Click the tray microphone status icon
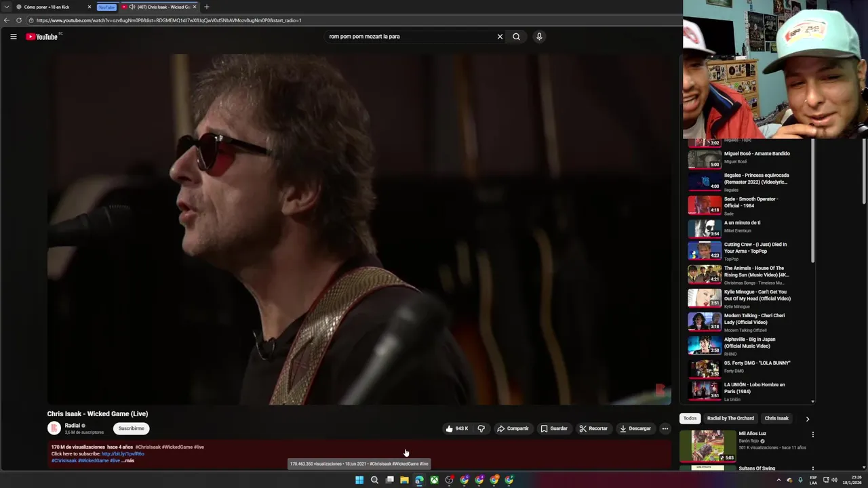Viewport: 868px width, 488px height. [800, 480]
